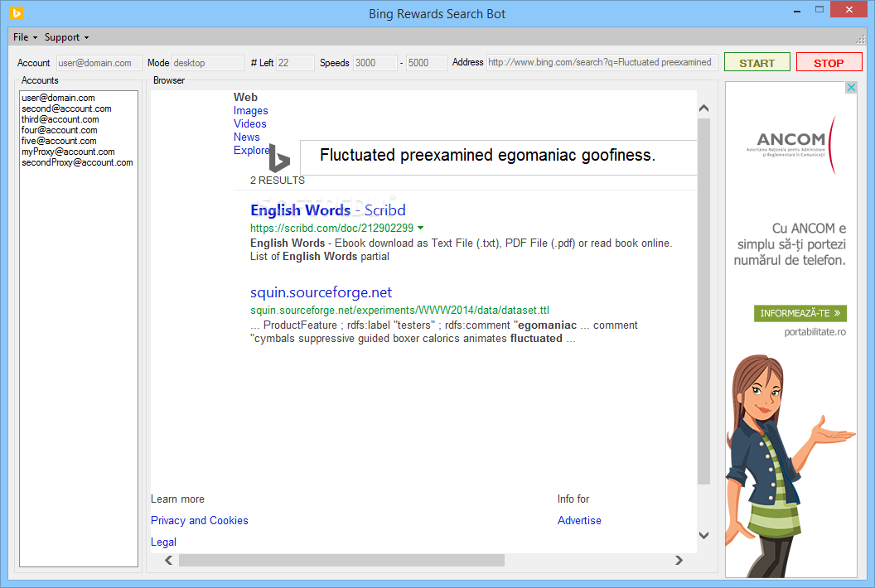The width and height of the screenshot is (875, 588).
Task: Click the ANCOM logo in the ad
Action: (792, 144)
